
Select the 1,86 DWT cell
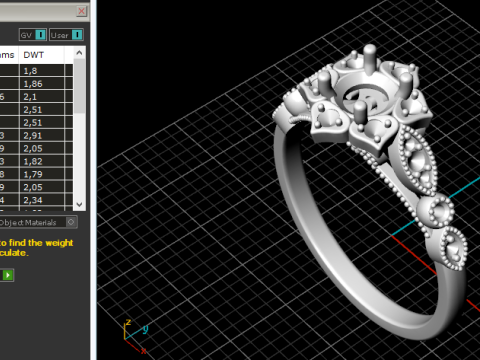click(42, 84)
